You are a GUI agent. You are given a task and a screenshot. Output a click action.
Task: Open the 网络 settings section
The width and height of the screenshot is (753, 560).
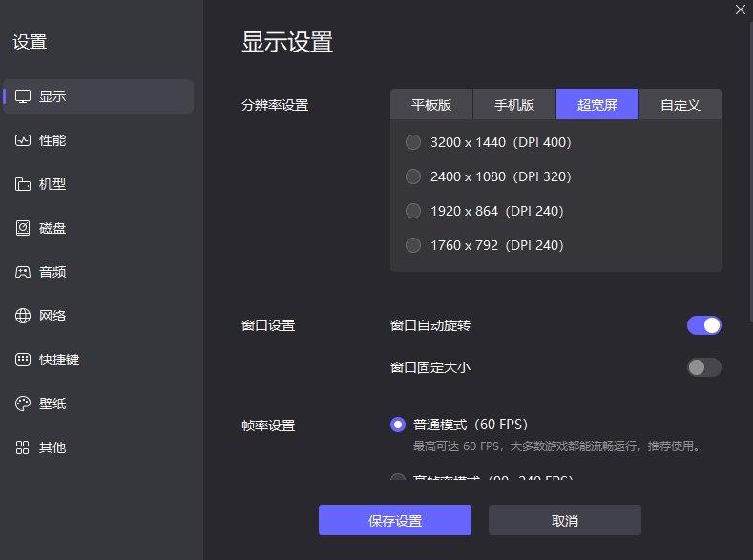(98, 316)
